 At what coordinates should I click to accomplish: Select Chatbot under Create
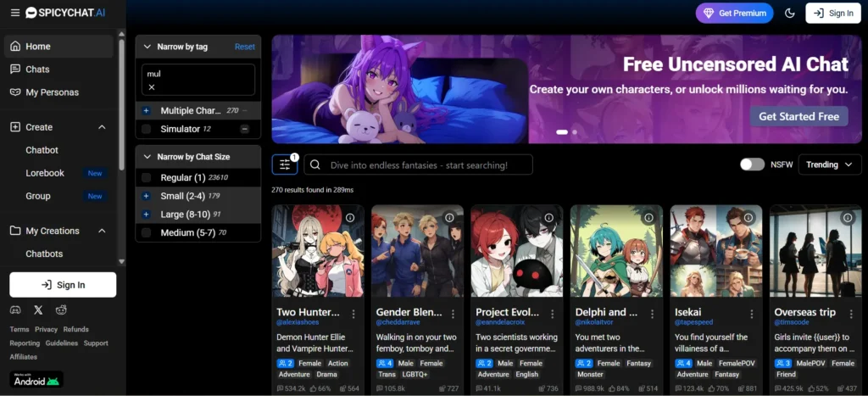click(42, 150)
